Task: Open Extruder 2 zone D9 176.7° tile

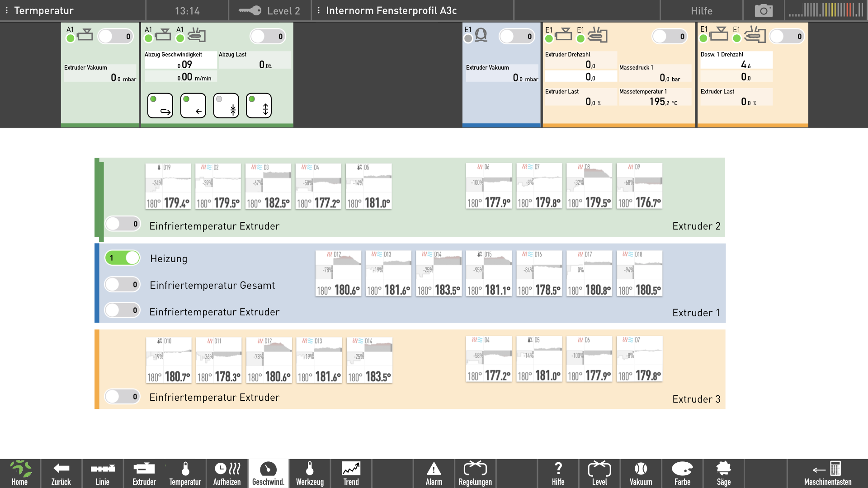Action: pyautogui.click(x=639, y=186)
